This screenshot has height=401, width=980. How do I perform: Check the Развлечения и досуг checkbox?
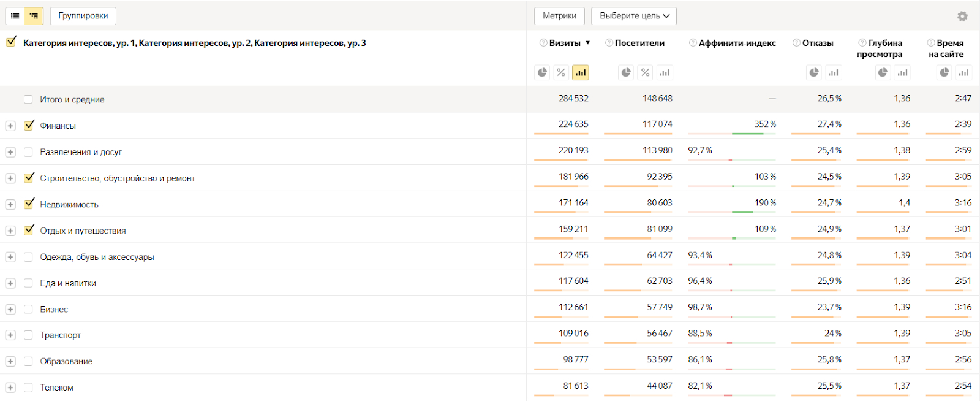pos(28,152)
